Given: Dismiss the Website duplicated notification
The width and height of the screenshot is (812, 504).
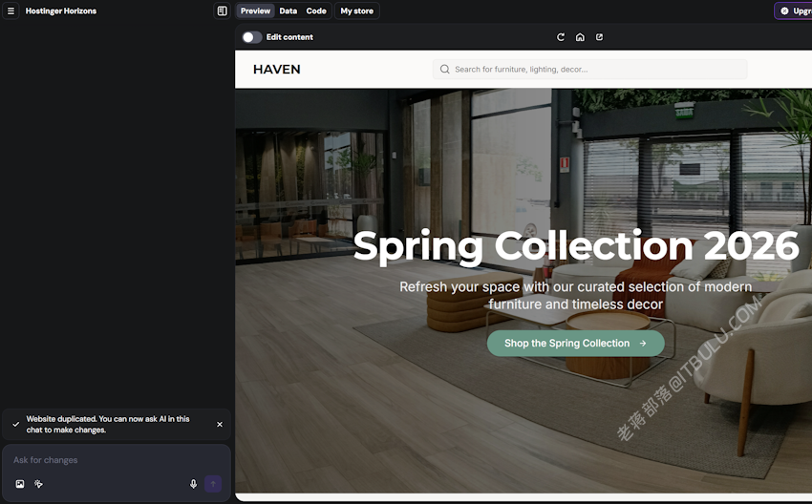Looking at the screenshot, I should [220, 425].
